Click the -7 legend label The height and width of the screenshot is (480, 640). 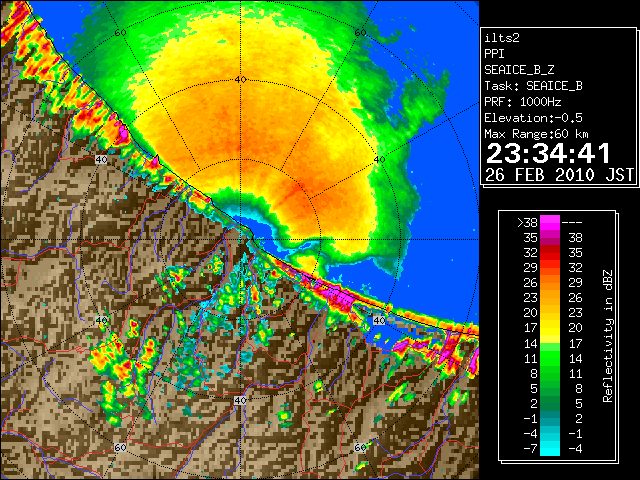[530, 449]
